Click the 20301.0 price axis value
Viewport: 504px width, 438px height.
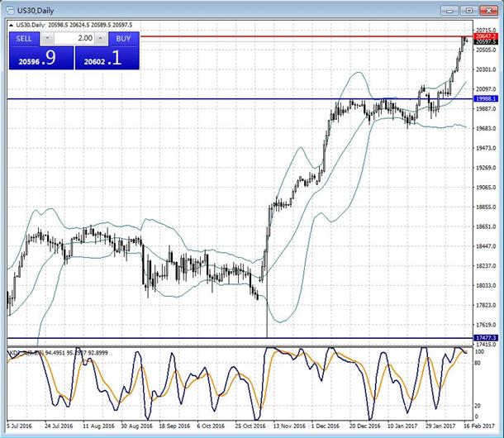tap(486, 69)
